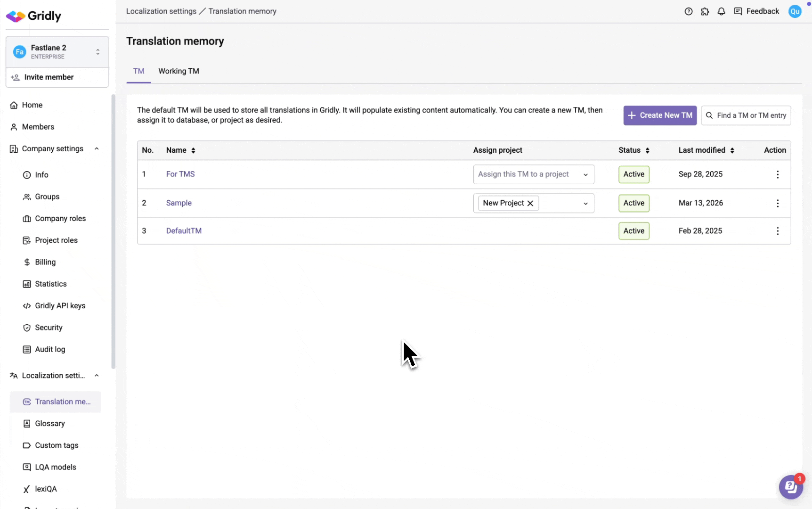812x509 pixels.
Task: Open action menu for For TMS row
Action: tap(777, 174)
